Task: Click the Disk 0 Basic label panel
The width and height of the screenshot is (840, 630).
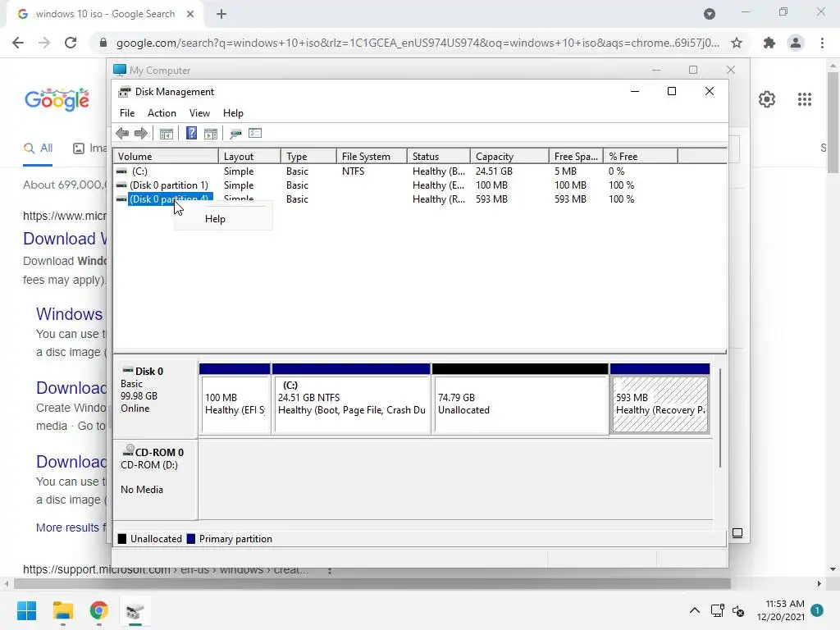Action: coord(155,398)
